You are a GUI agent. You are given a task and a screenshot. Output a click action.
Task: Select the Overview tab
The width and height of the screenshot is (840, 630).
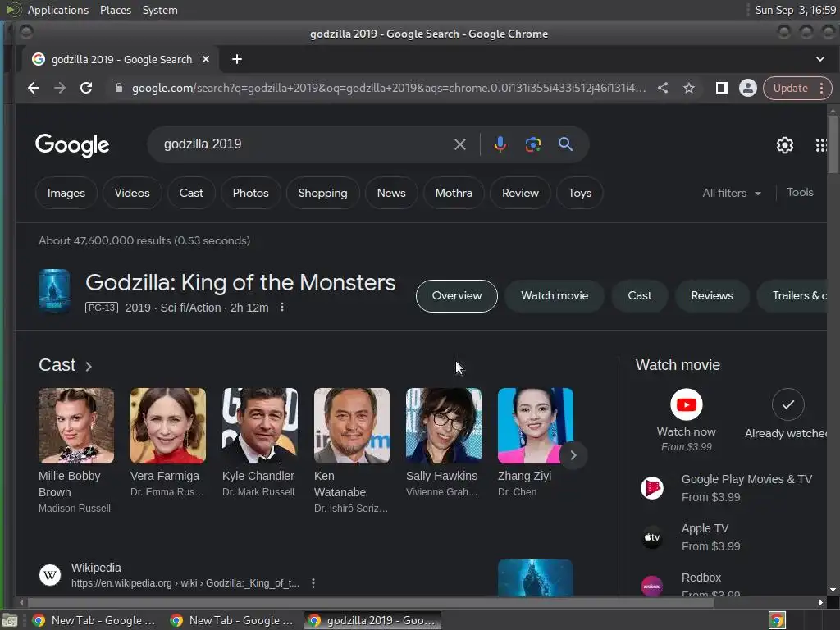456,295
